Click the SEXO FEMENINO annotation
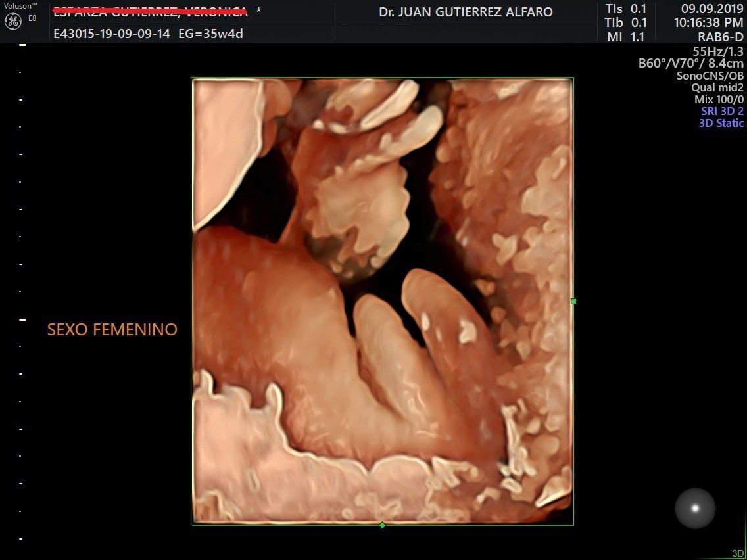This screenshot has width=747, height=560. 112,329
